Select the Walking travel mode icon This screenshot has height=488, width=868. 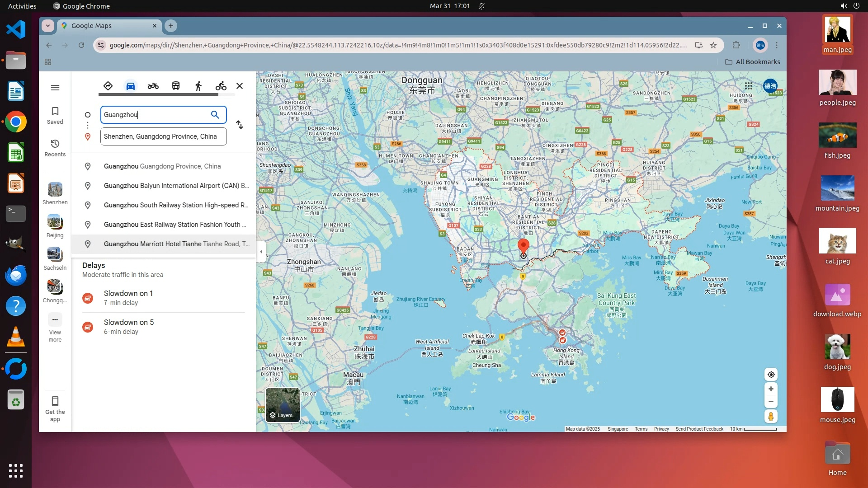point(198,86)
